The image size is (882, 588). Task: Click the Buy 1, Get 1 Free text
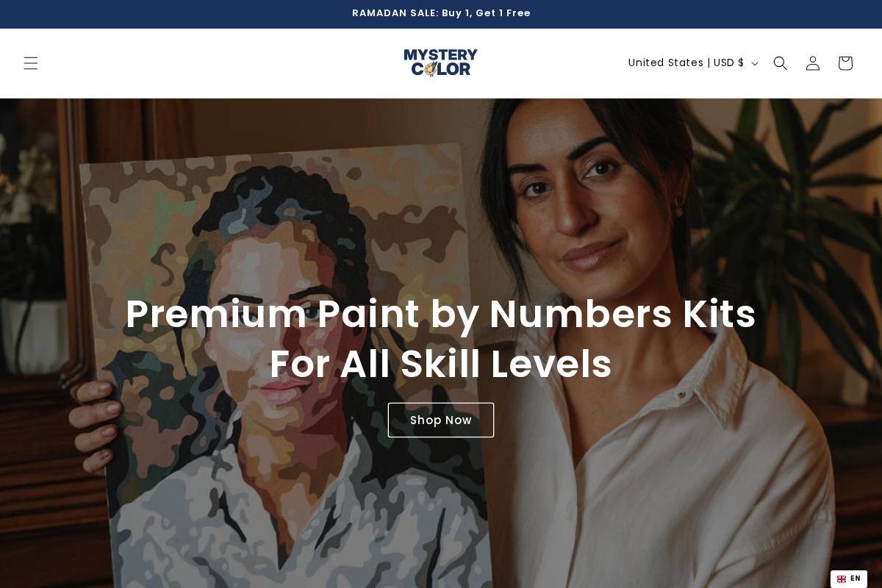(x=486, y=13)
